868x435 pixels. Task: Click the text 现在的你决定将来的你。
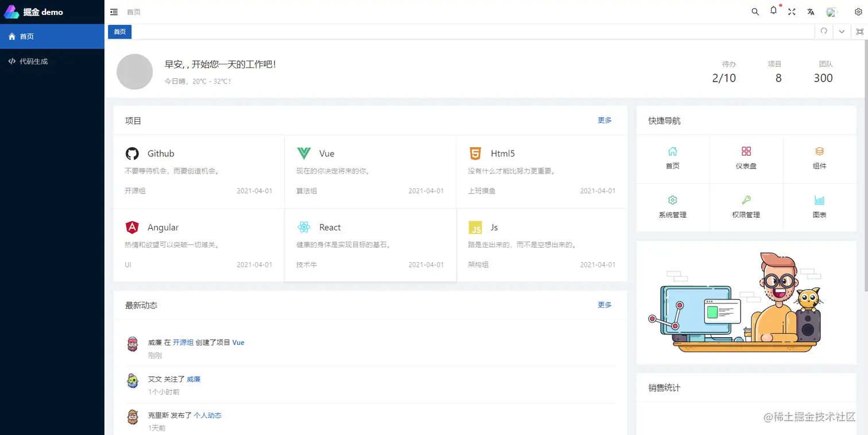click(333, 171)
